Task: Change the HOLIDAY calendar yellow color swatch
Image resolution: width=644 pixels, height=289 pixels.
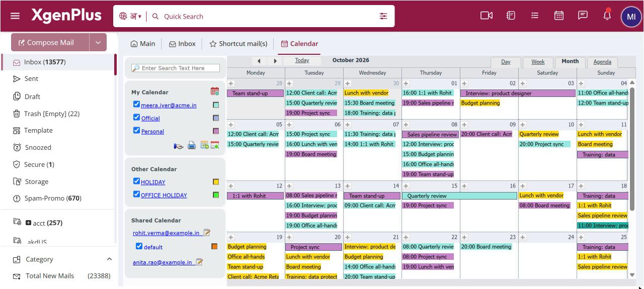Action: [216, 182]
